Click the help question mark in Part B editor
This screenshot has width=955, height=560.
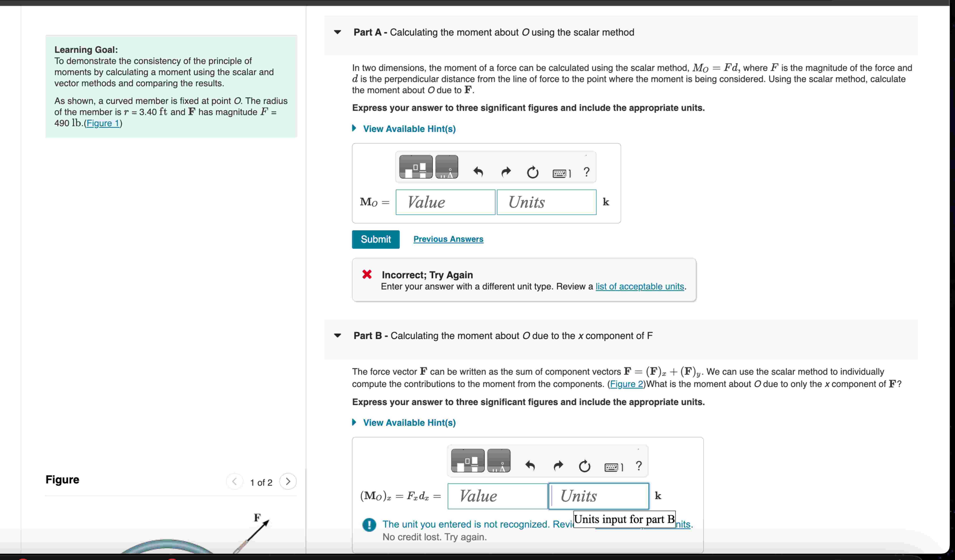(x=639, y=466)
